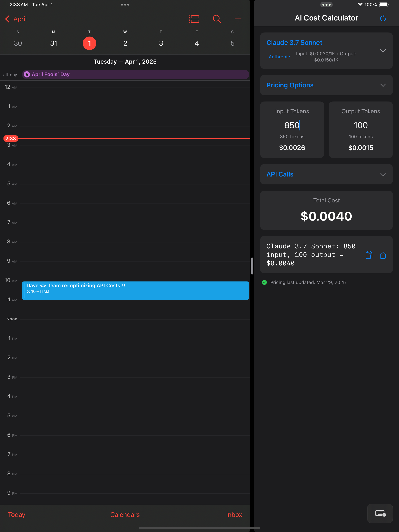Share the Claude cost calculation
The image size is (399, 532).
(x=383, y=255)
